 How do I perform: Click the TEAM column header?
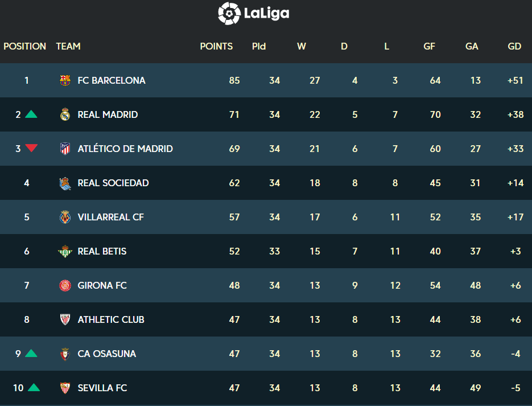(68, 46)
